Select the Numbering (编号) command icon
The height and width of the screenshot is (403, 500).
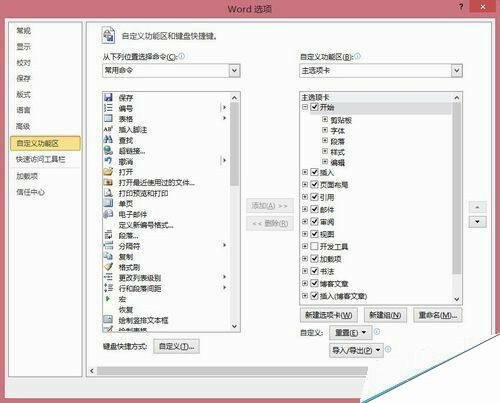coord(108,108)
